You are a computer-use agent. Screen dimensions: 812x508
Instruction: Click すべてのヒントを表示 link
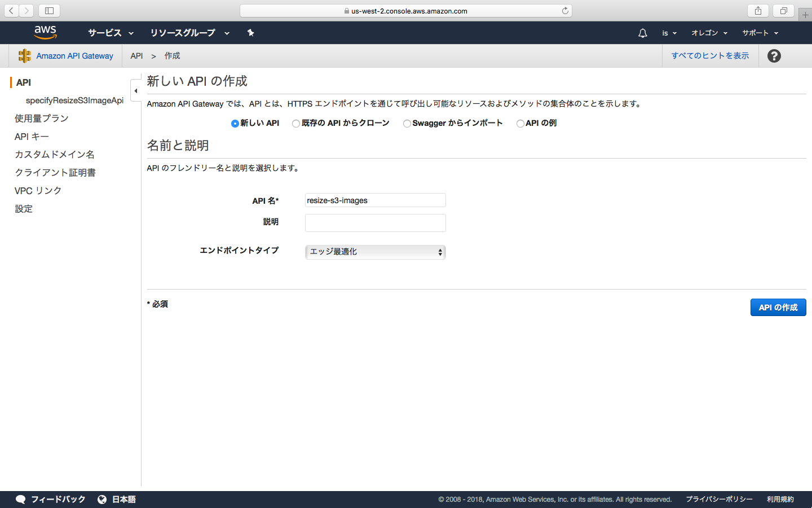(x=710, y=56)
